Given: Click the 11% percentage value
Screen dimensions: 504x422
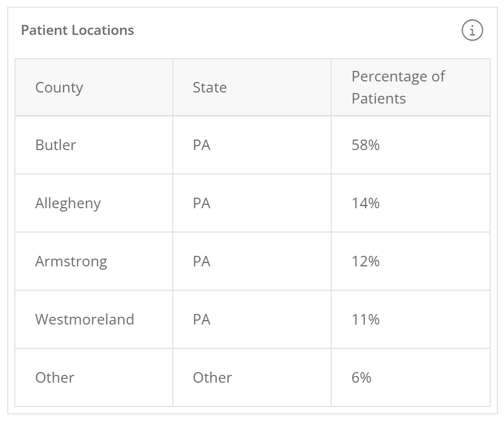Looking at the screenshot, I should [366, 320].
